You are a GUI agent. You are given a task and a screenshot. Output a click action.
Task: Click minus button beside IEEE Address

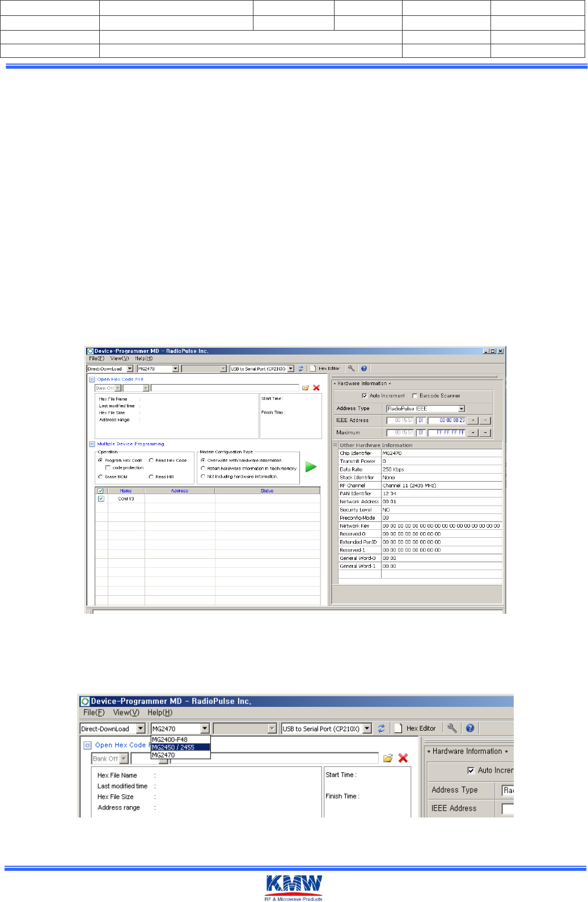[485, 420]
